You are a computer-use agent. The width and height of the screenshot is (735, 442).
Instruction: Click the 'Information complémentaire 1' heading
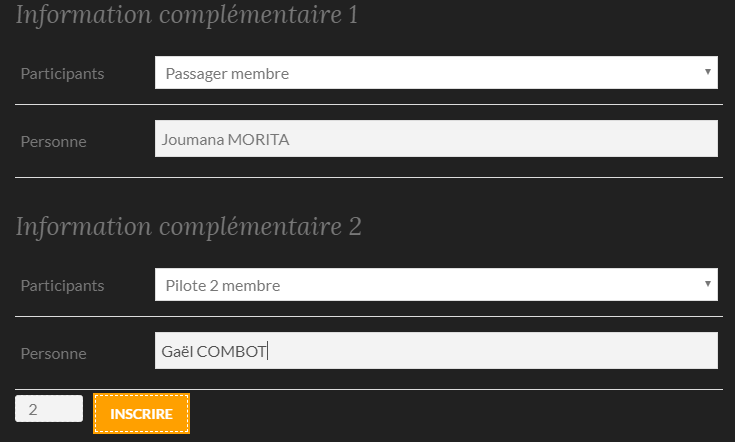click(x=187, y=16)
